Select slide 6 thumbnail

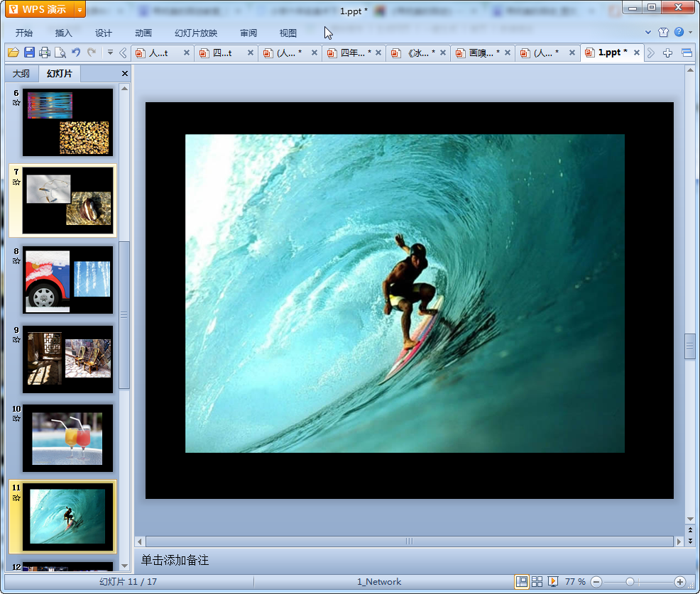68,122
